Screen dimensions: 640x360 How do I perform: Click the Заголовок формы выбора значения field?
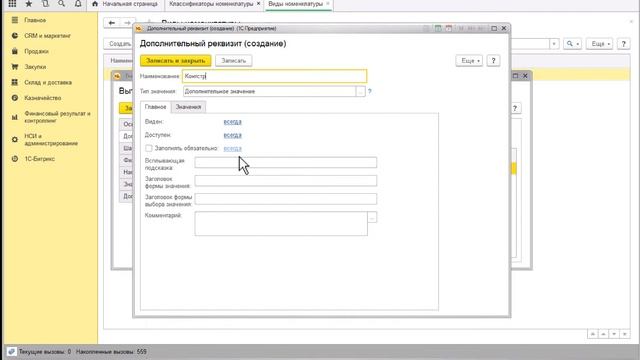286,199
